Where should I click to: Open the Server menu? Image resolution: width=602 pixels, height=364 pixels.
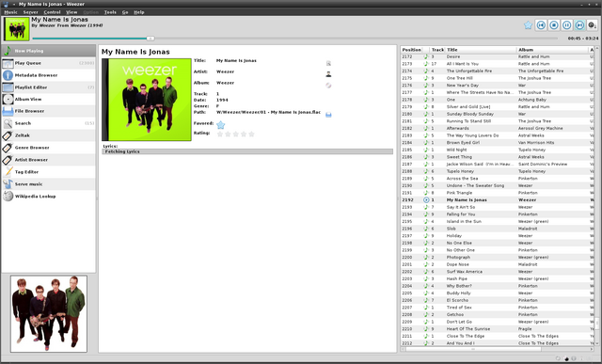coord(30,12)
